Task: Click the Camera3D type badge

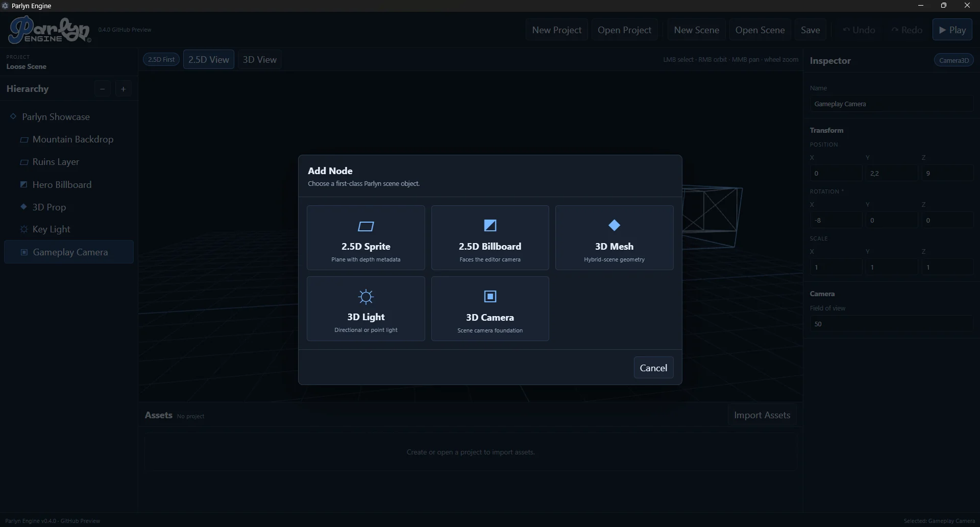Action: point(954,60)
